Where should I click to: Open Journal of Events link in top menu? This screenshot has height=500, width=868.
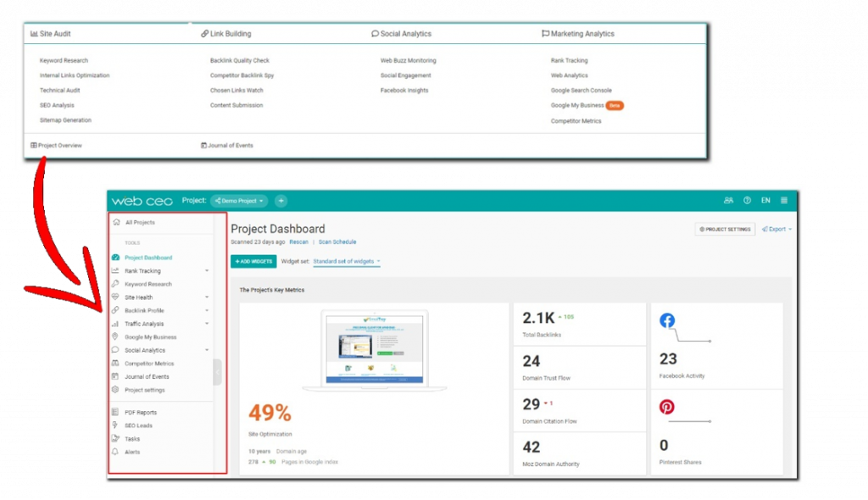227,146
